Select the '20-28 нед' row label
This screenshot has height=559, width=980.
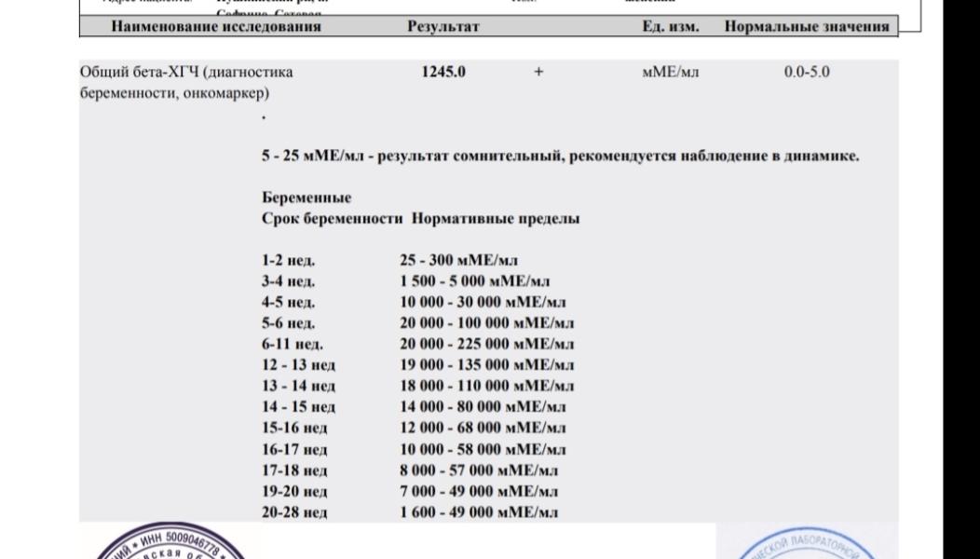pyautogui.click(x=294, y=512)
